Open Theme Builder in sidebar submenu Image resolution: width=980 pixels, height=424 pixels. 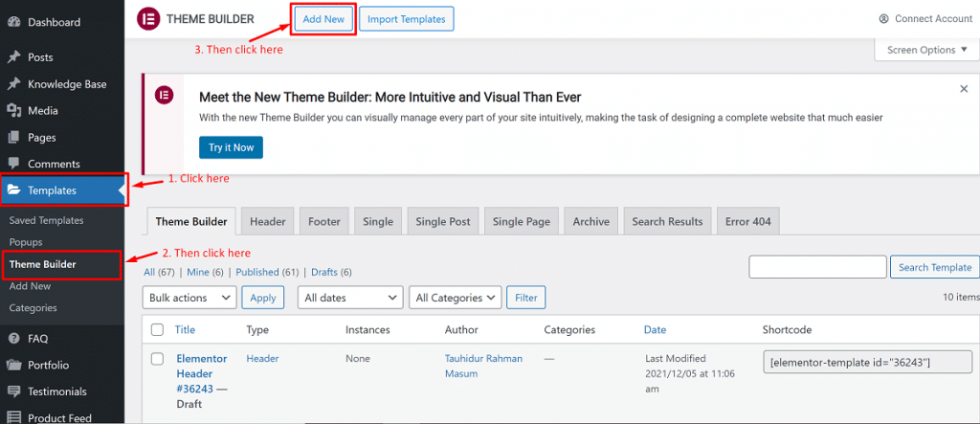[42, 264]
